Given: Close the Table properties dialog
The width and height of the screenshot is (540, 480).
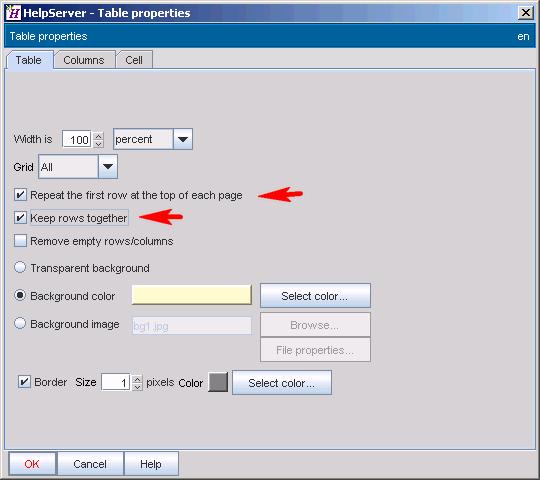Looking at the screenshot, I should pos(526,13).
